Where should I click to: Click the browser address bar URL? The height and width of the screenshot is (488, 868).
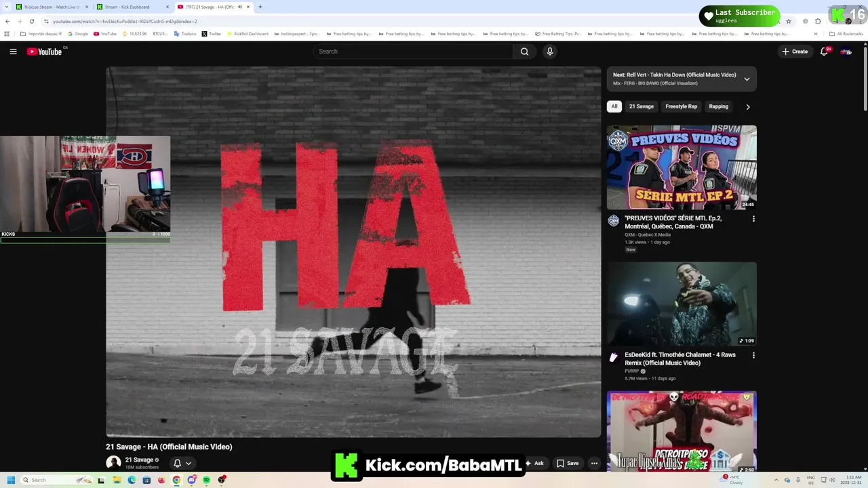pos(125,21)
